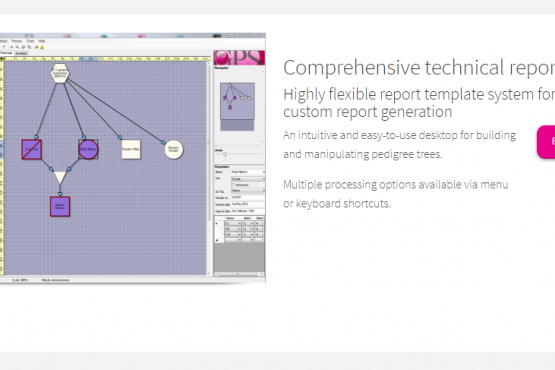Expand first marker row dropdown in table

[x=239, y=223]
